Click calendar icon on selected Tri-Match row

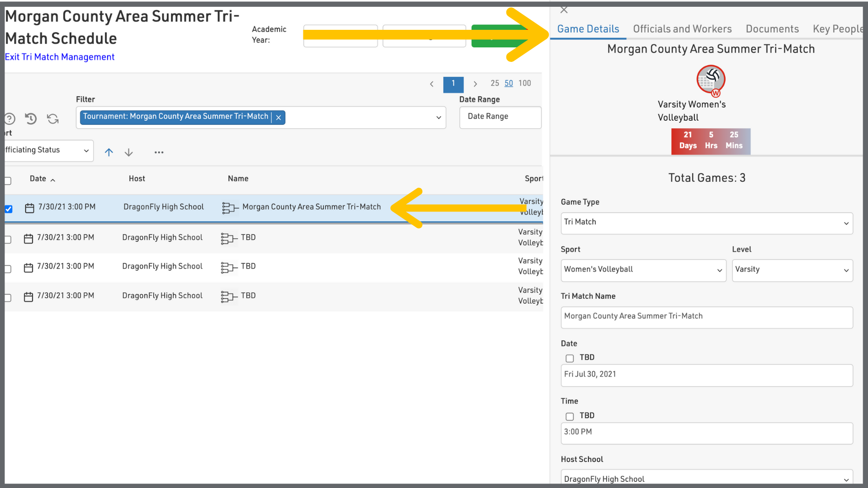29,208
